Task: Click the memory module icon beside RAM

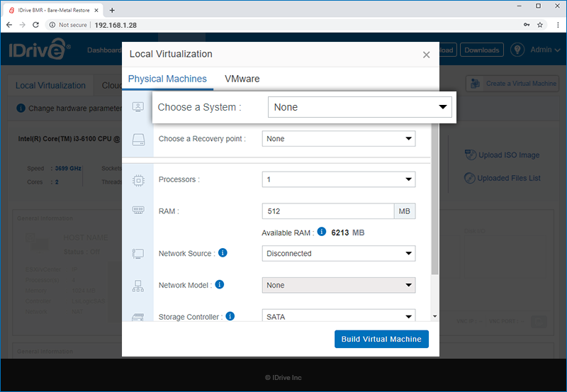Action: click(x=138, y=210)
